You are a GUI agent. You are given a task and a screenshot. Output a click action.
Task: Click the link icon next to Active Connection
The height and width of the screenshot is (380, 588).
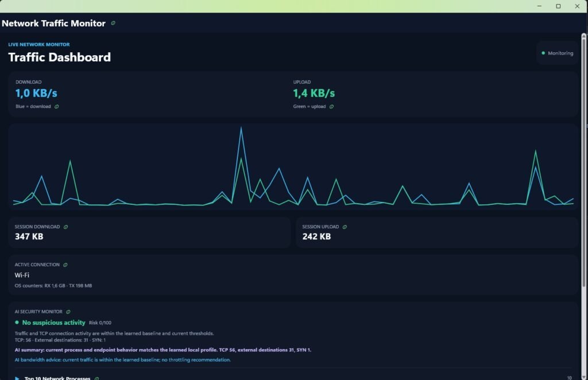pos(65,265)
